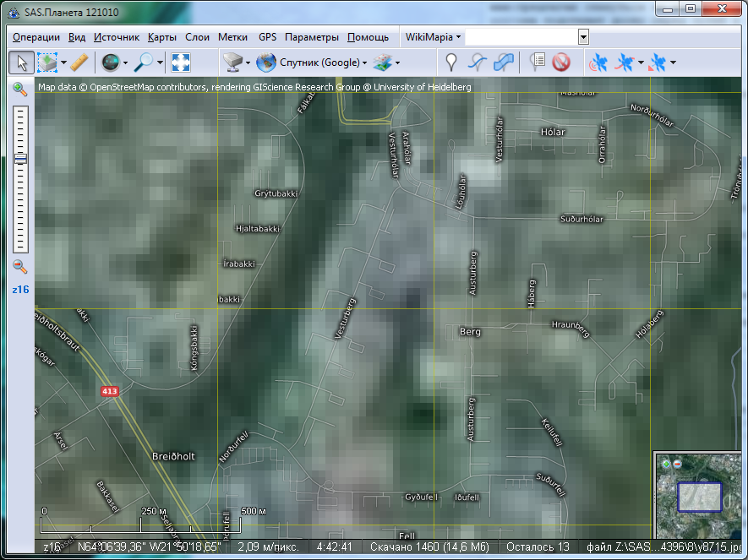This screenshot has height=560, width=748.
Task: Expand the GPS track dropdown arrow
Action: [641, 63]
